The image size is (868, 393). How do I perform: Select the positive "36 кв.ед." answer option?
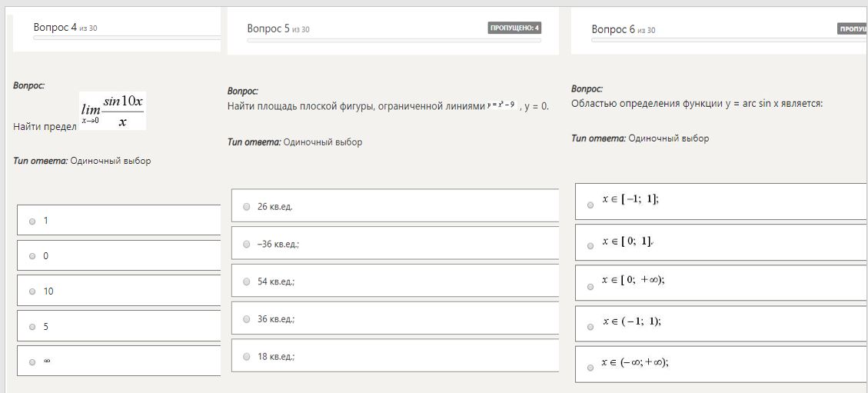click(246, 319)
